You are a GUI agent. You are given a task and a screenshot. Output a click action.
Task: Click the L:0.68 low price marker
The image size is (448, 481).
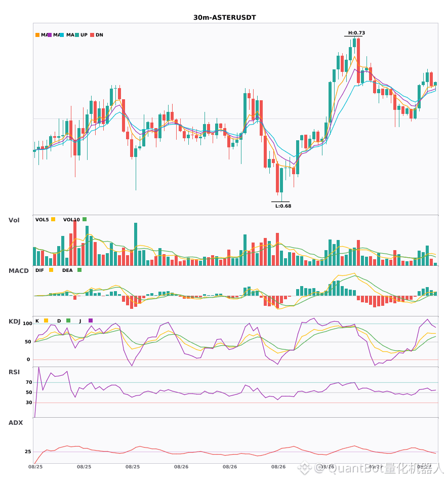pos(283,206)
